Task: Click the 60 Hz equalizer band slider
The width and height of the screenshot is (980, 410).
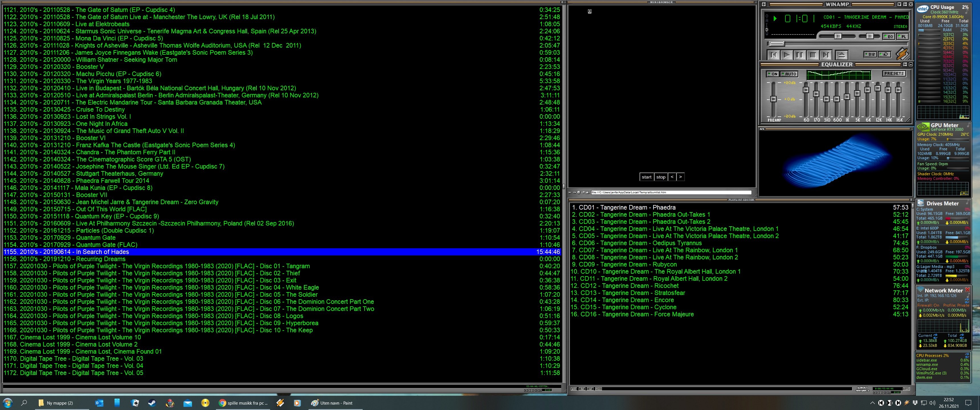Action: click(x=806, y=90)
